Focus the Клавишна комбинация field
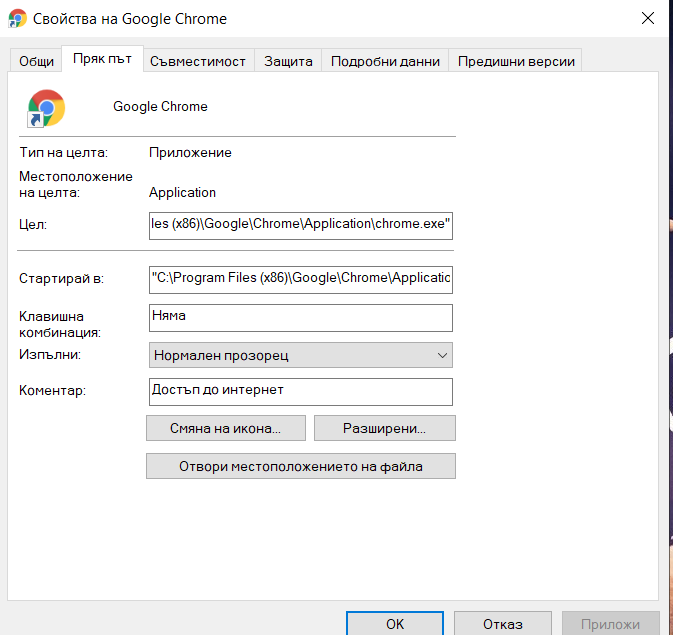Screen dimensions: 673x635 click(x=300, y=318)
